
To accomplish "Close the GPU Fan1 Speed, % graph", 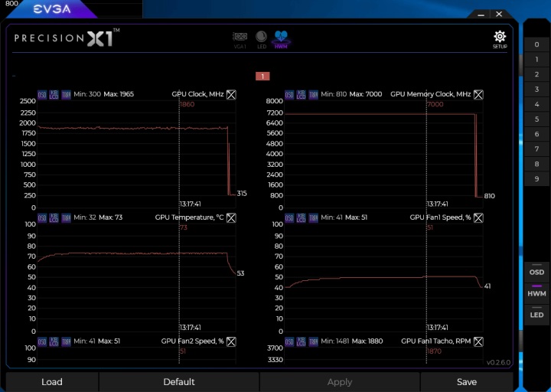I will [478, 218].
